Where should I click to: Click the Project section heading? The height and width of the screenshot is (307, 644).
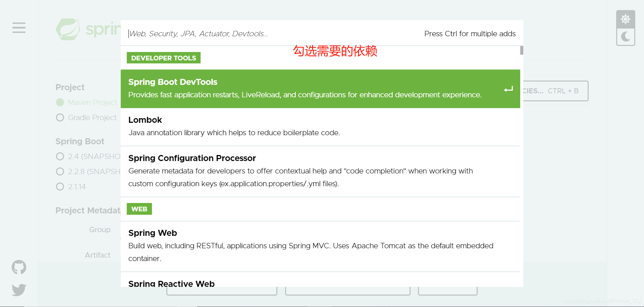coord(70,87)
